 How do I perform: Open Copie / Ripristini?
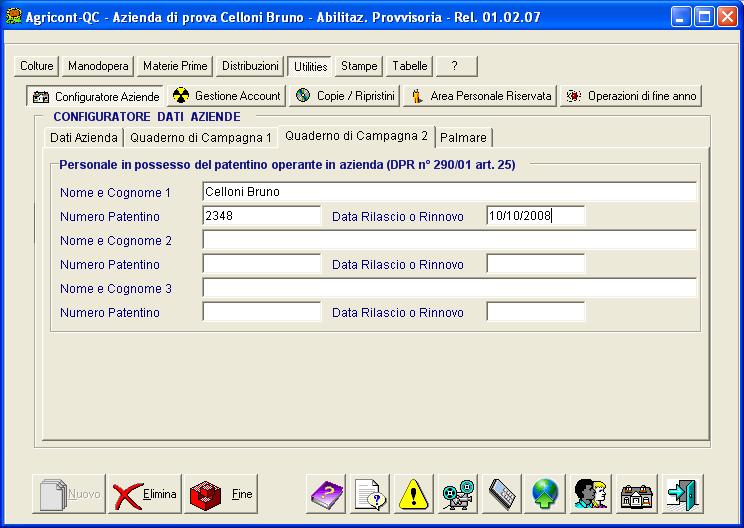click(345, 96)
